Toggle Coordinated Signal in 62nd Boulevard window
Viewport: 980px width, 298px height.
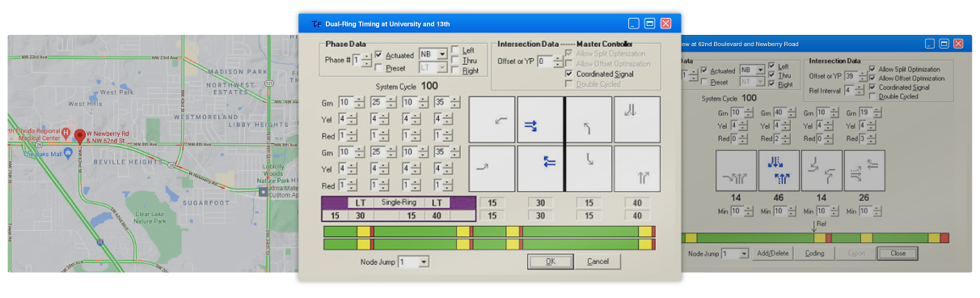click(x=872, y=87)
